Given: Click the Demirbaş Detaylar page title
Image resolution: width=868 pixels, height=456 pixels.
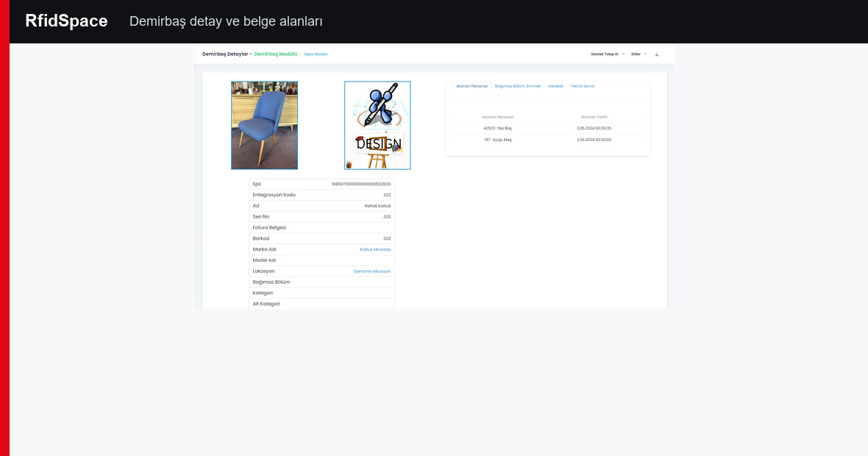Looking at the screenshot, I should tap(225, 54).
